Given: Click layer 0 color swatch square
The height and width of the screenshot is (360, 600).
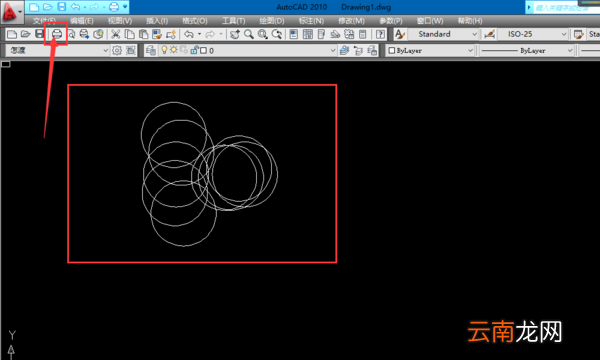Looking at the screenshot, I should tap(204, 50).
